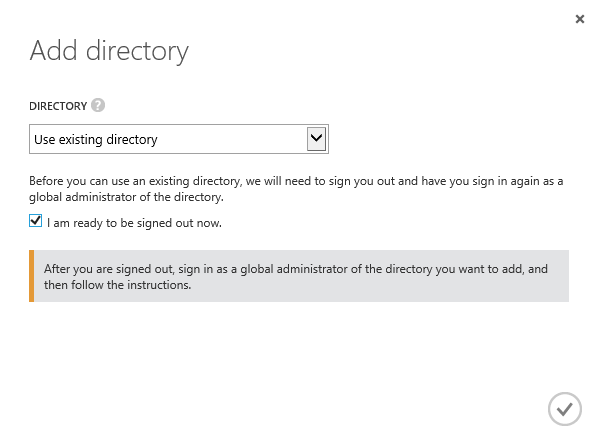Click the 'Add directory' heading
This screenshot has height=445, width=595.
point(109,51)
